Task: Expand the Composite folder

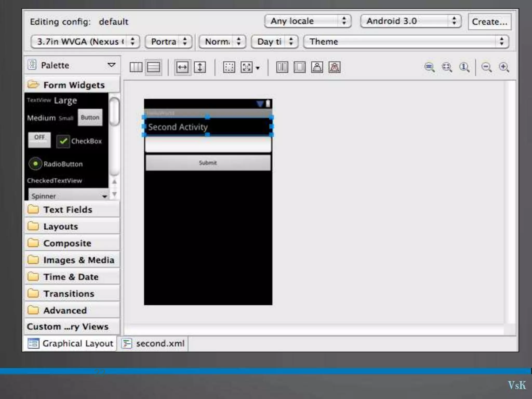Action: click(72, 243)
